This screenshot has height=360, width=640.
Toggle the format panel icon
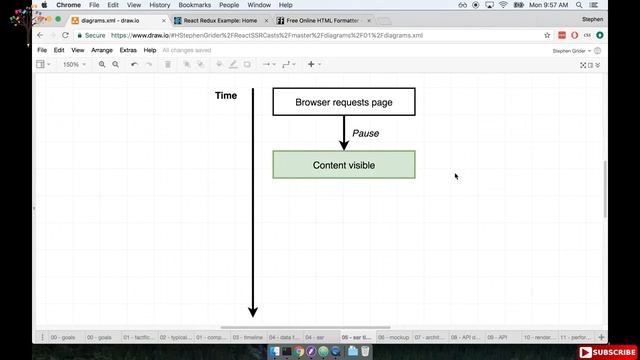(591, 65)
